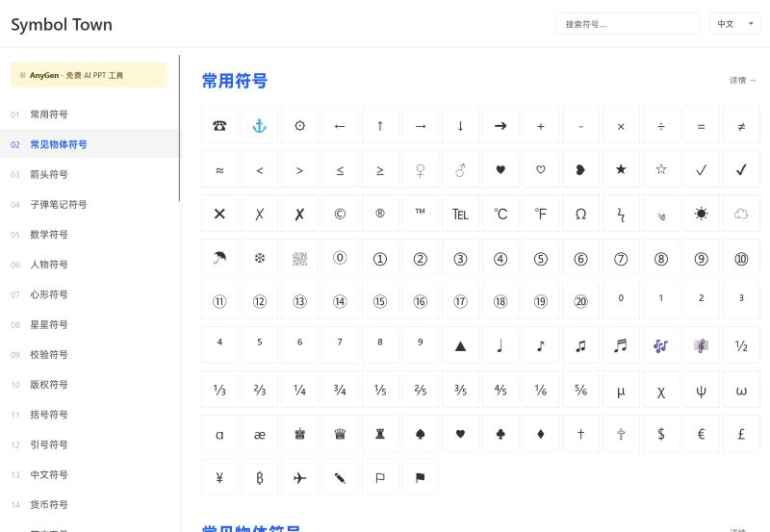Click the division sign symbol
This screenshot has height=532, width=770.
pyautogui.click(x=661, y=126)
